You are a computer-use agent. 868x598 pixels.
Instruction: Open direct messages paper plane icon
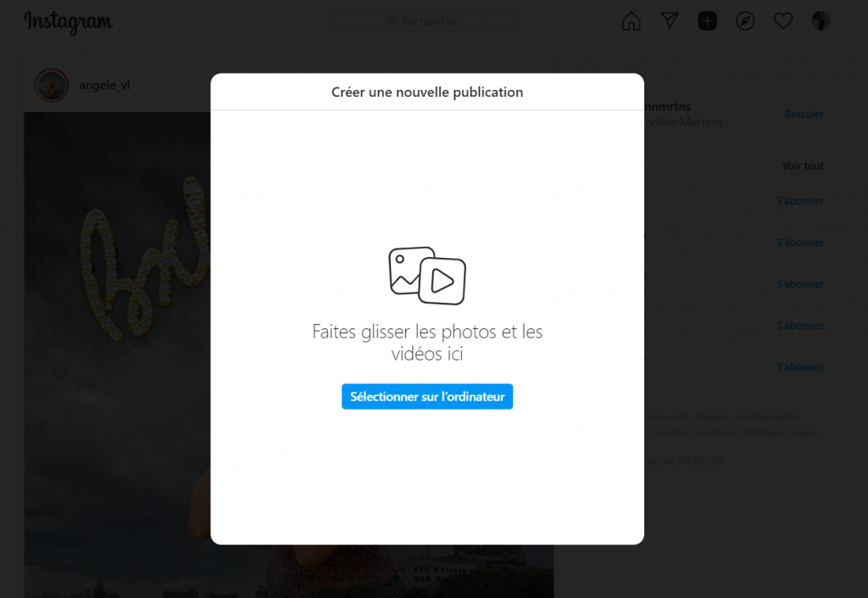point(670,21)
